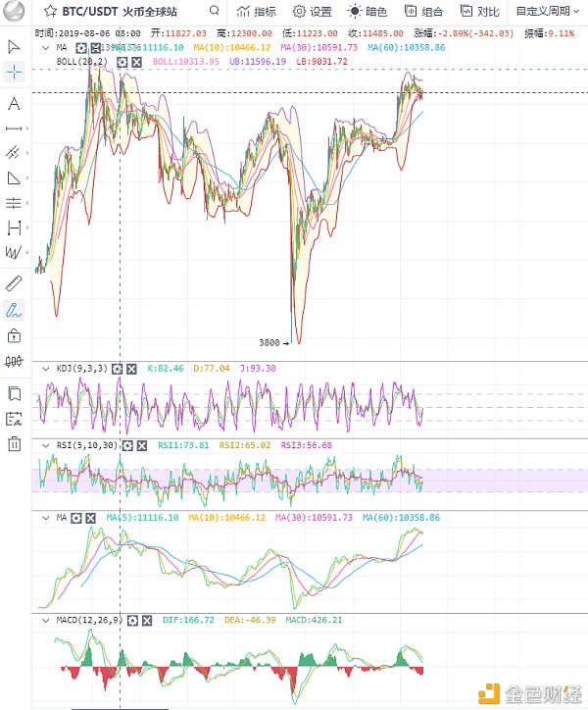Click the BOLL:10313.95 value label

(185, 62)
